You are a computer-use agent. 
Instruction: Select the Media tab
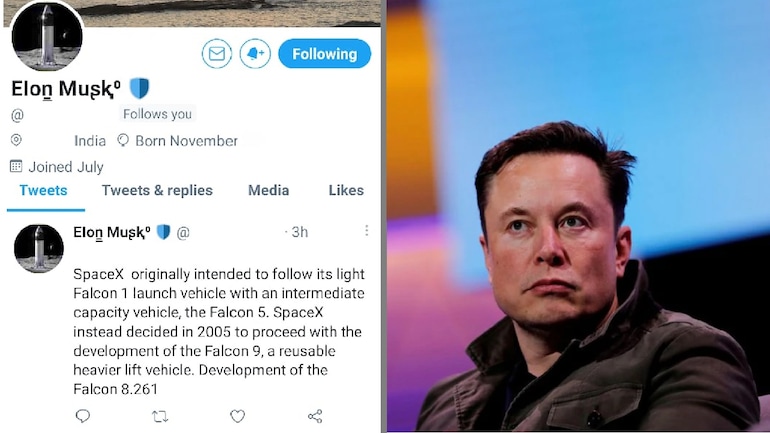[x=268, y=190]
